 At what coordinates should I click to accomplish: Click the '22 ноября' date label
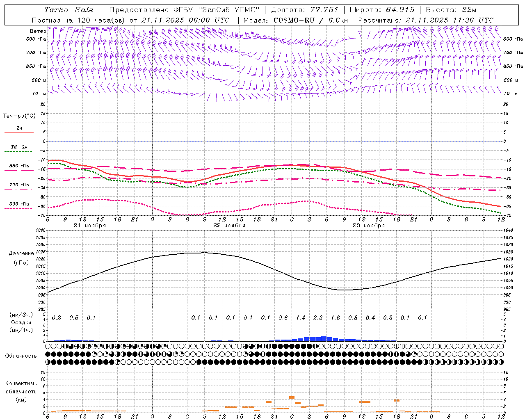229,226
